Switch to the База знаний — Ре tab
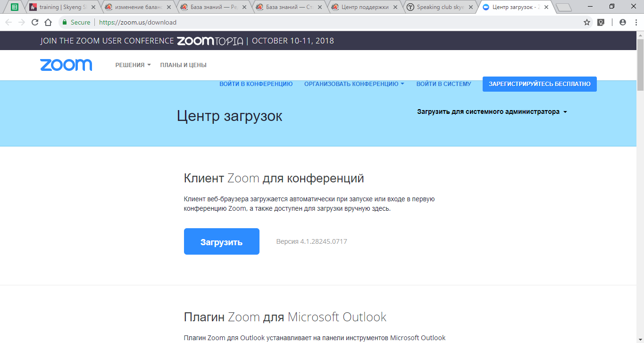Screen dimensions: 644x343 (x=214, y=7)
